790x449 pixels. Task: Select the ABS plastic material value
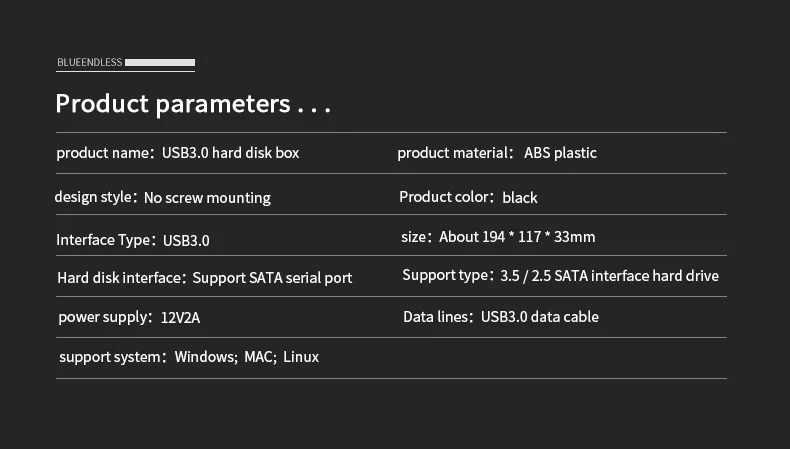point(560,153)
